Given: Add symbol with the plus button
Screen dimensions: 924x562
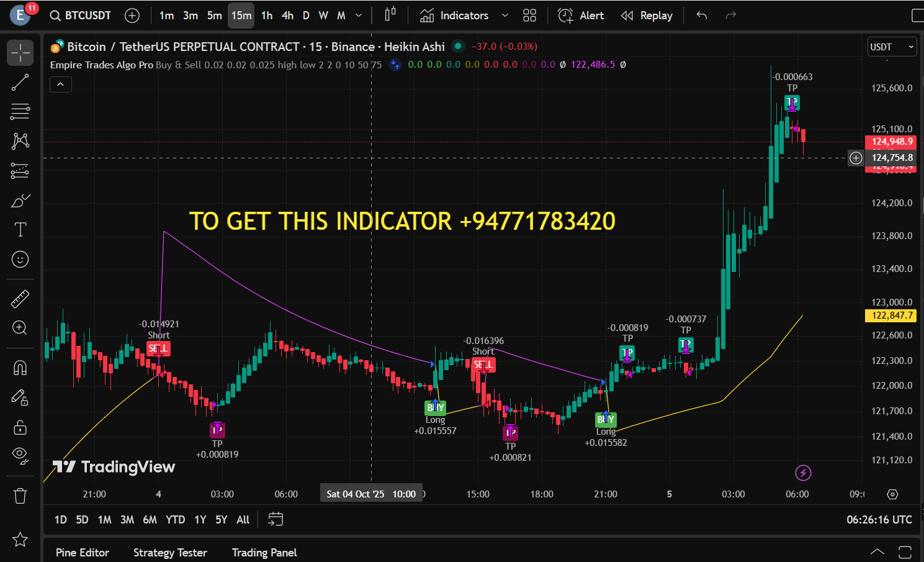Looking at the screenshot, I should tap(132, 16).
